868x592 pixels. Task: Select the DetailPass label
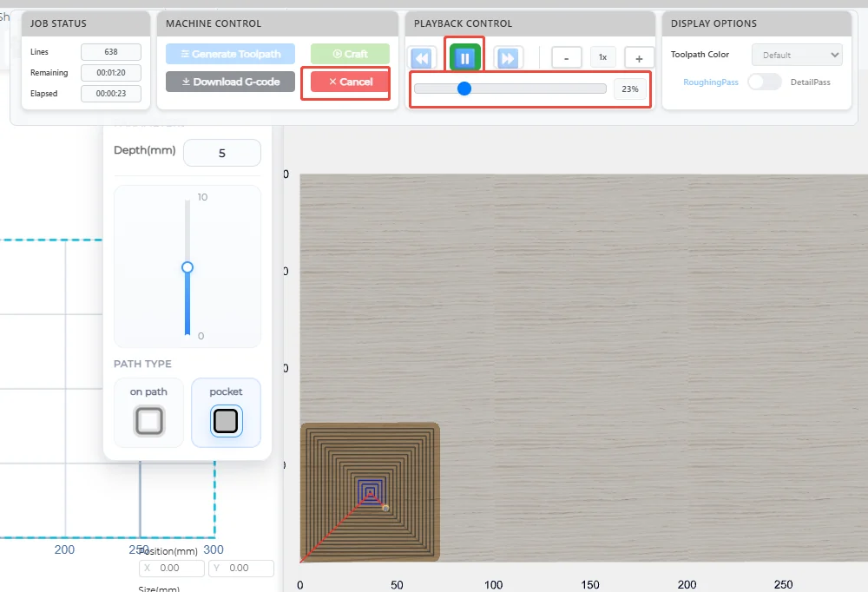[x=811, y=82]
